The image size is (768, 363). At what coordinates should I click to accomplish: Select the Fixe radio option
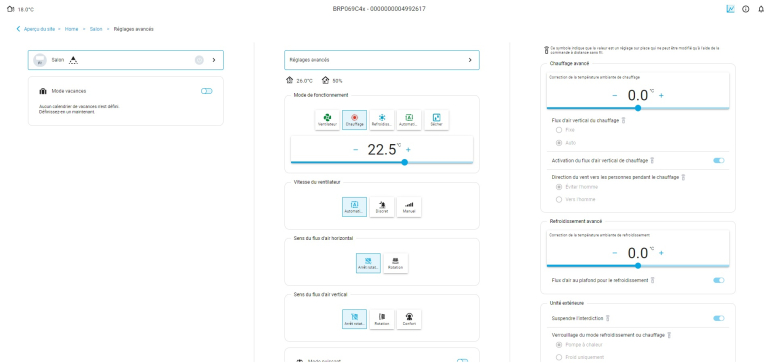(558, 130)
